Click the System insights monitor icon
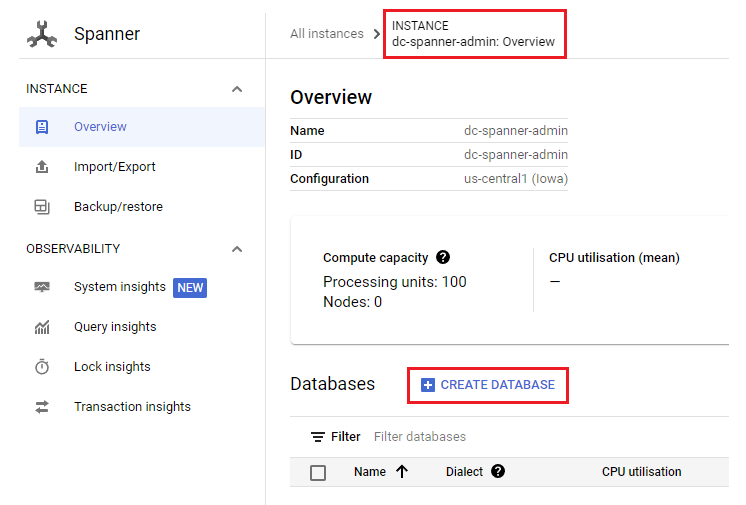 click(x=42, y=287)
